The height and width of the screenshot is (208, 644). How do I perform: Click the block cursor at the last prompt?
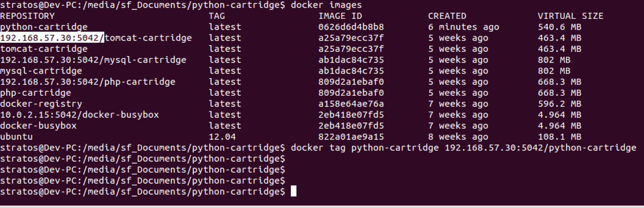coord(293,191)
